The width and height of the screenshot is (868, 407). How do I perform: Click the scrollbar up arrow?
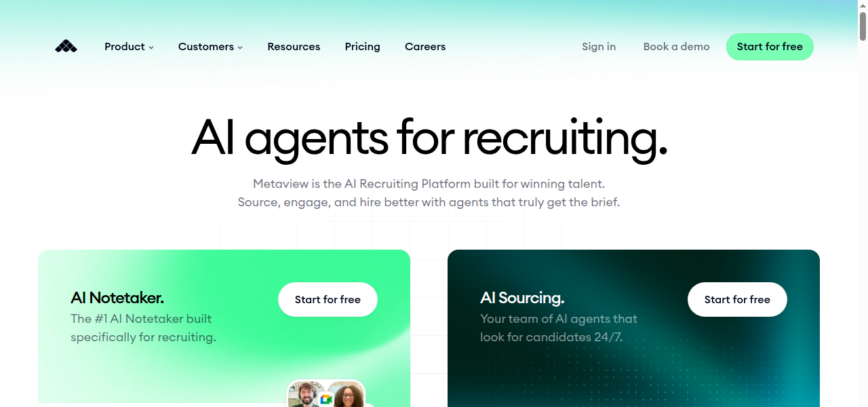pos(863,5)
